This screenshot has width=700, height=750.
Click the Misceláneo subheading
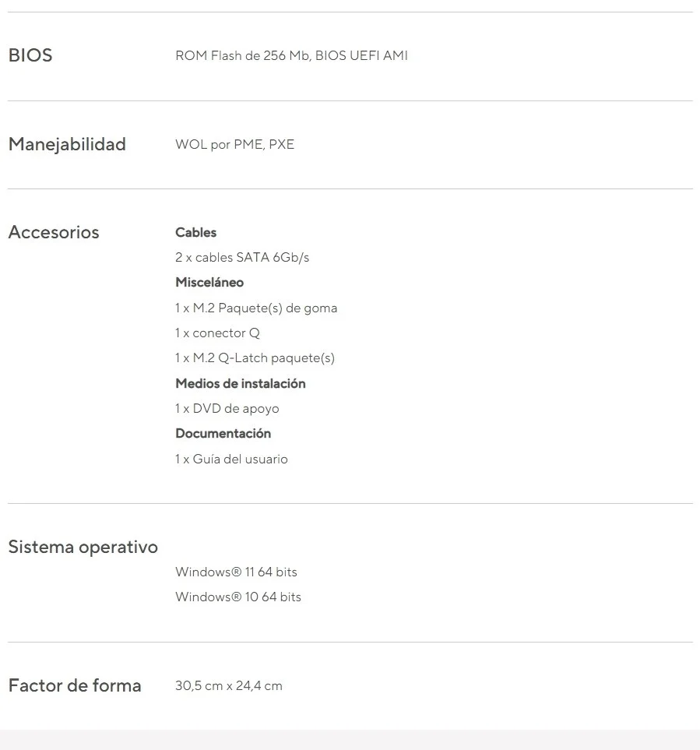pyautogui.click(x=209, y=282)
